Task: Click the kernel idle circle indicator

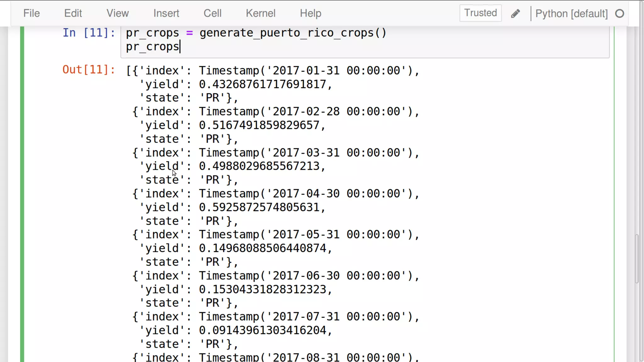Action: 619,14
